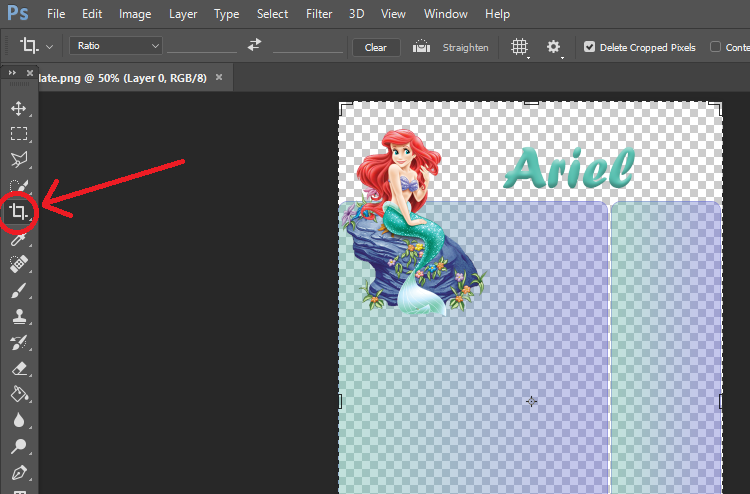Select the Eyedropper tool

[19, 239]
